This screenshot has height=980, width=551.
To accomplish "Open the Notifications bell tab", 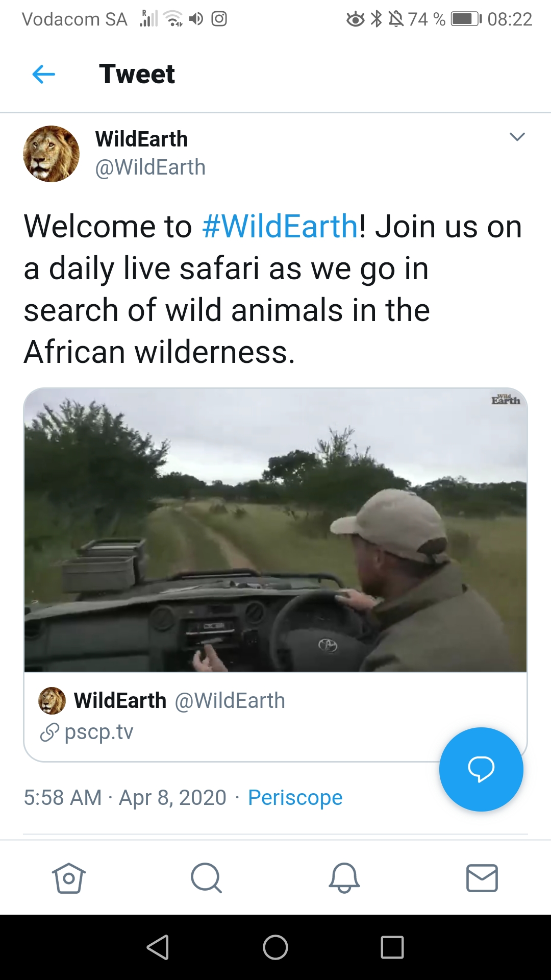I will pyautogui.click(x=344, y=878).
